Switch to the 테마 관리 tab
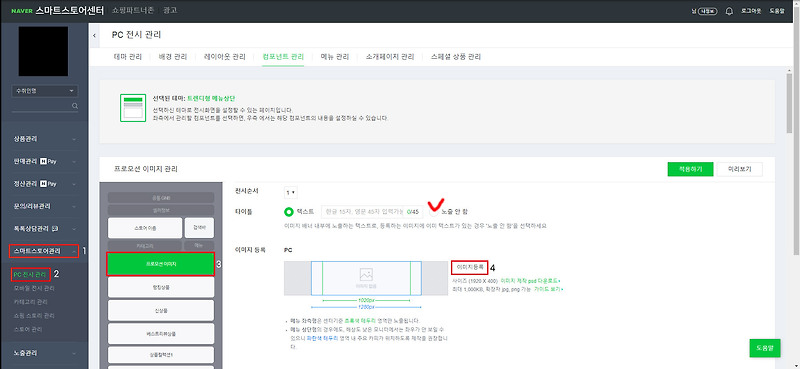This screenshot has height=369, width=800. [x=128, y=57]
